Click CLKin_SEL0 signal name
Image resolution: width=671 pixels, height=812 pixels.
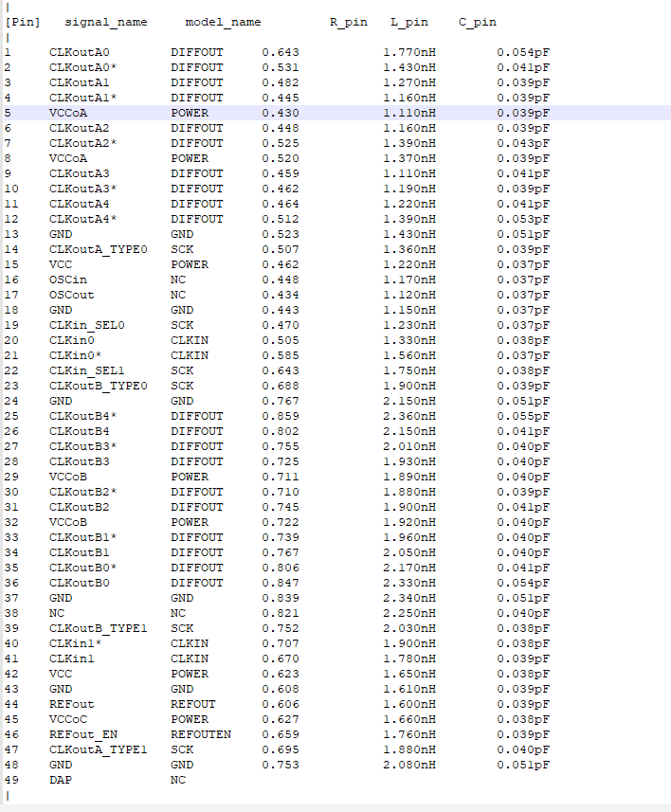coord(87,325)
